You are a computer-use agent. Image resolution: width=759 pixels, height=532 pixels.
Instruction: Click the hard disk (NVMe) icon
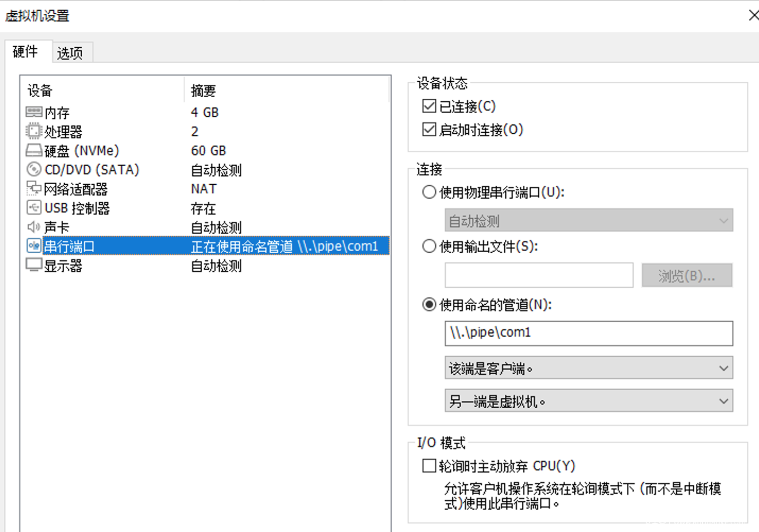pos(33,150)
